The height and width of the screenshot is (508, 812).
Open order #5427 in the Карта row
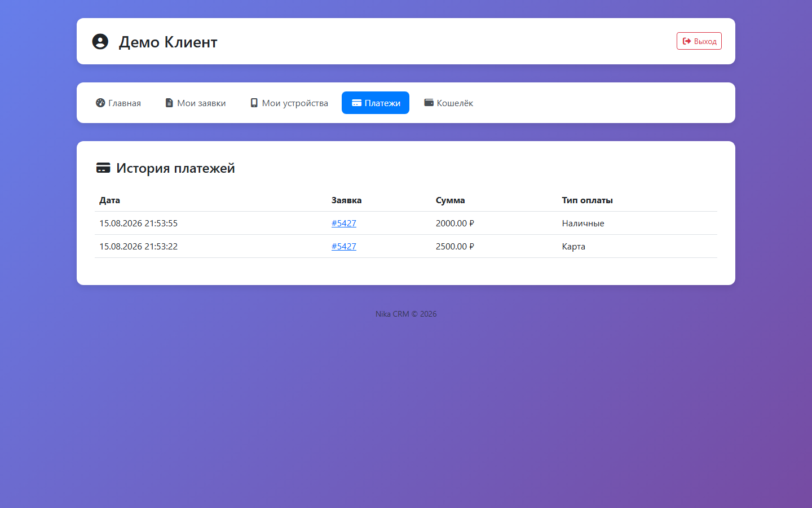[344, 246]
